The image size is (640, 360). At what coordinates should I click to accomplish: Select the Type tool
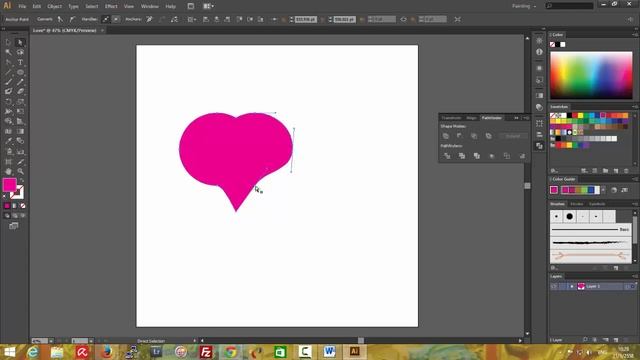tap(20, 62)
